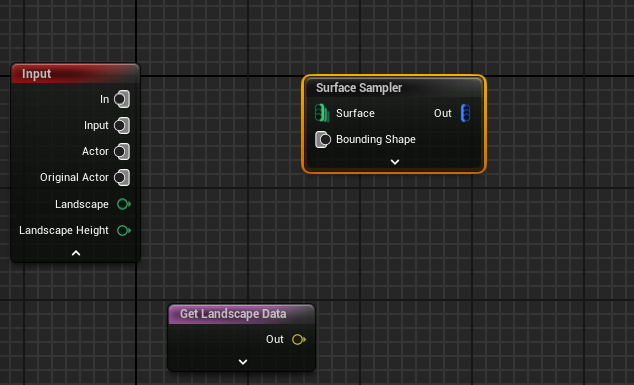Click the Input pin of the Input node

click(122, 125)
